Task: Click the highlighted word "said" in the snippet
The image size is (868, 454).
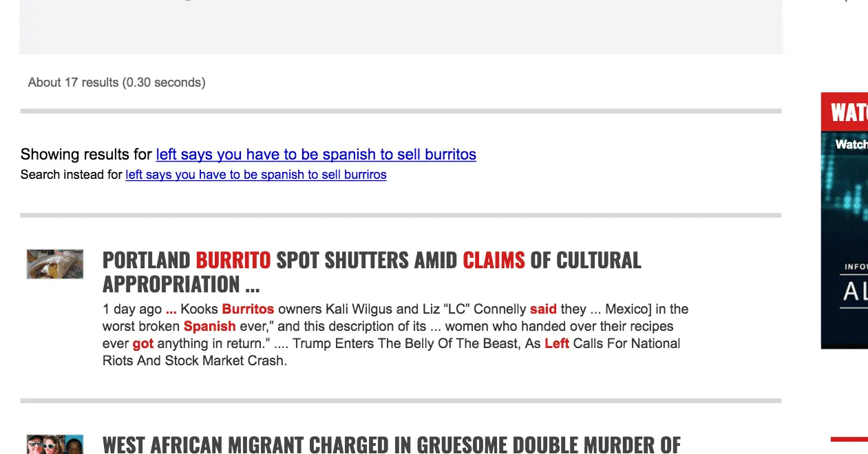Action: 543,309
